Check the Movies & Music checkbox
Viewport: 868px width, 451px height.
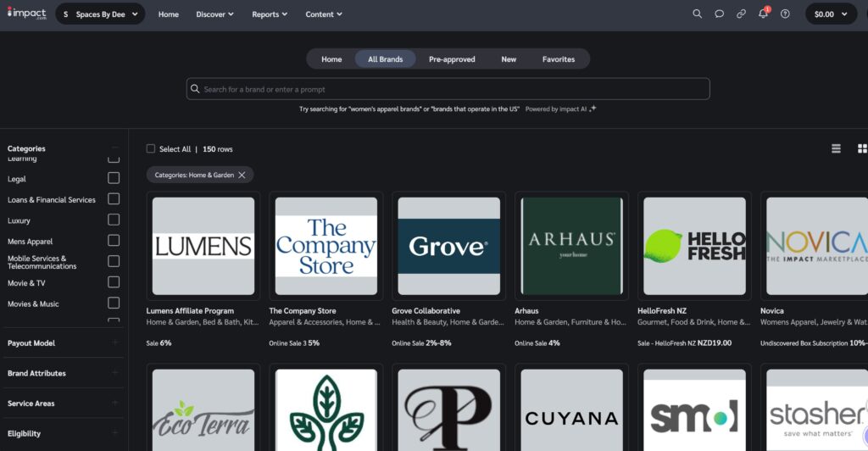click(x=114, y=303)
